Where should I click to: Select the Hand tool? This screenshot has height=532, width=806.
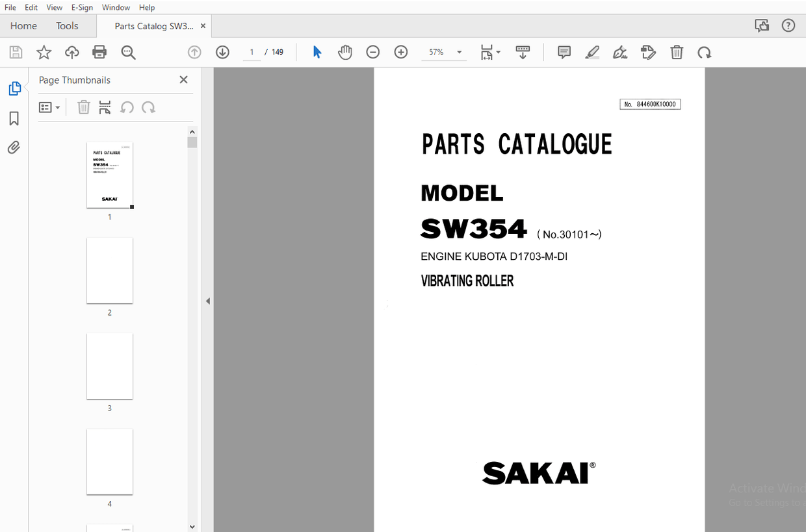(x=345, y=52)
